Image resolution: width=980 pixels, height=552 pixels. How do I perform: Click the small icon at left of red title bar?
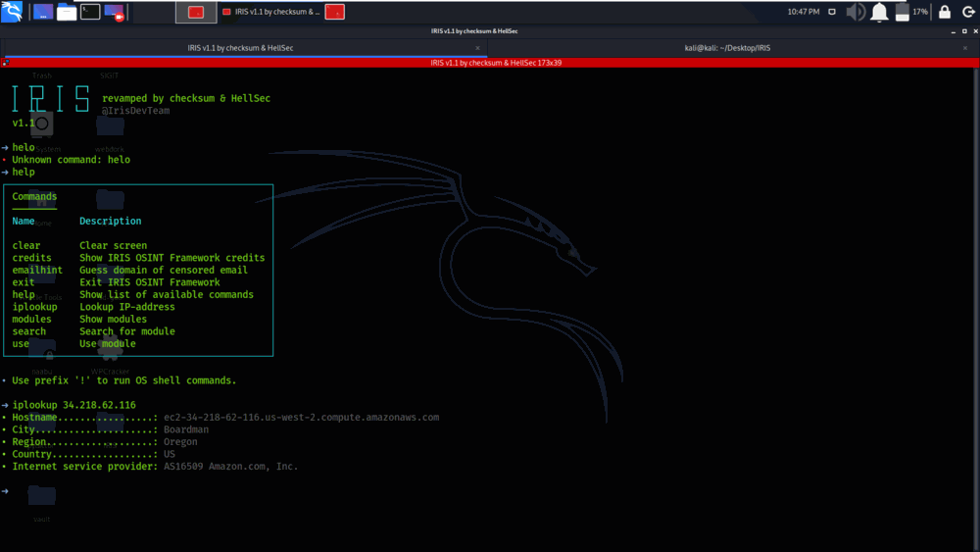5,63
